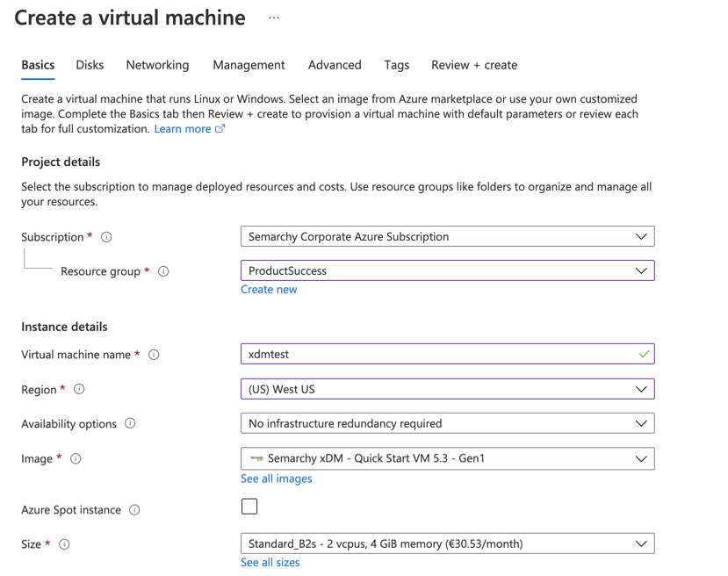Enable the Azure Spot instance checkbox
This screenshot has height=576, width=728.
point(250,507)
